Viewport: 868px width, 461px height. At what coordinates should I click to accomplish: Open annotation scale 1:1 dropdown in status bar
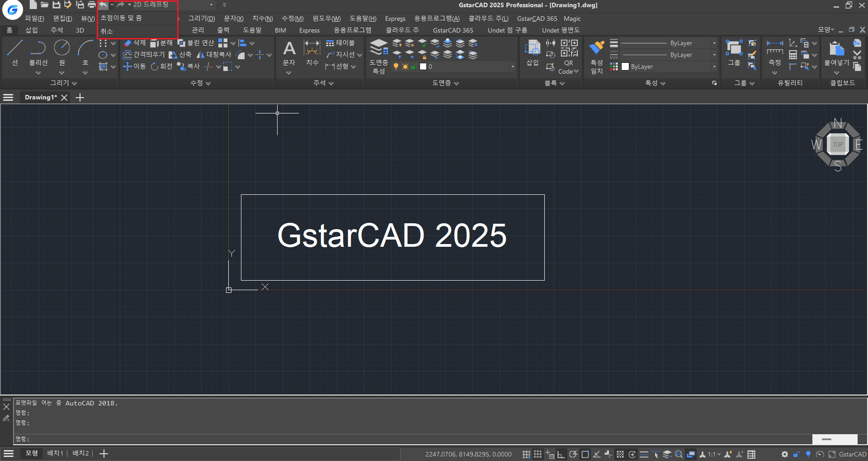(714, 454)
